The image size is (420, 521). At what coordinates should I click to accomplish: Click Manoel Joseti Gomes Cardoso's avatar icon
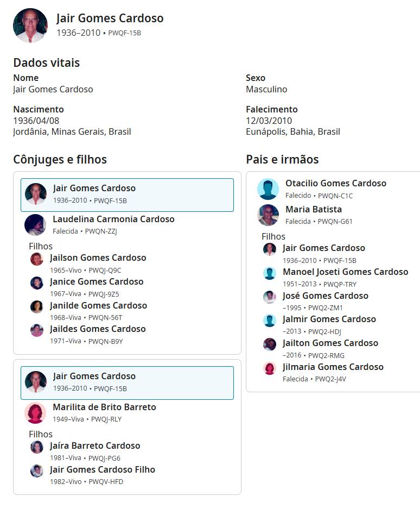pos(270,273)
